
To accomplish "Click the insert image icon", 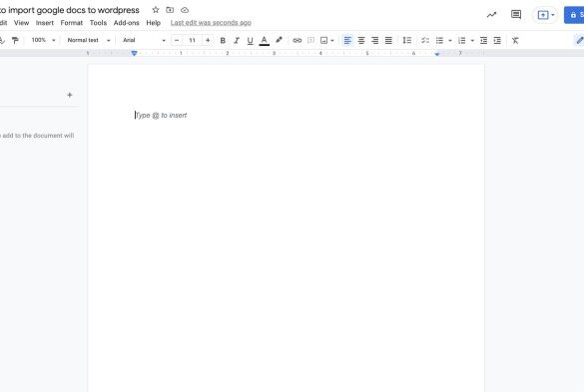I will [x=324, y=40].
